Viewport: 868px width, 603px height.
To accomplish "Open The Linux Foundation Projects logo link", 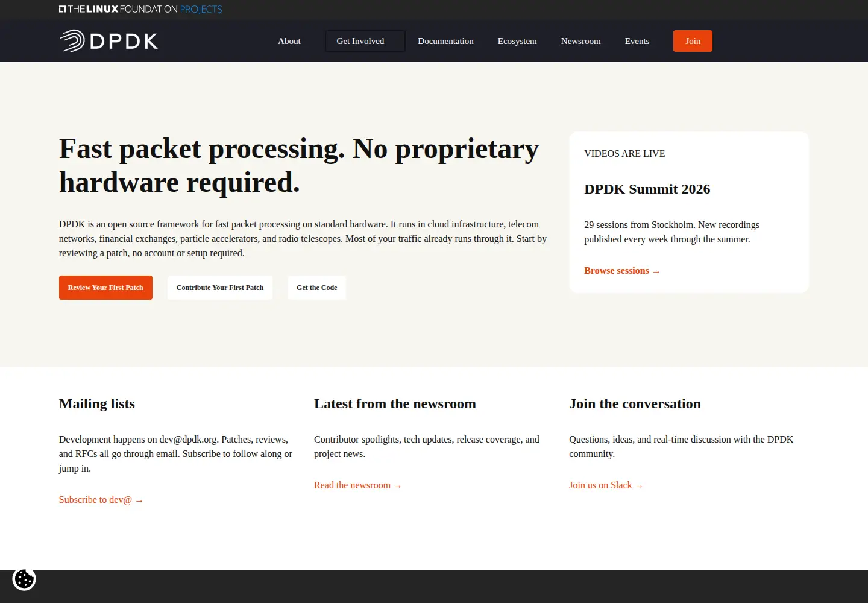I will click(140, 9).
